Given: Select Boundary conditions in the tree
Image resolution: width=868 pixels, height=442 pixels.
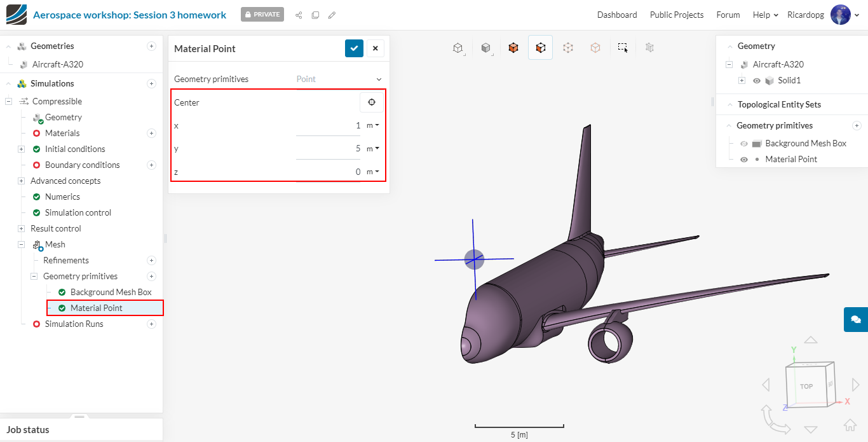Looking at the screenshot, I should coord(82,165).
